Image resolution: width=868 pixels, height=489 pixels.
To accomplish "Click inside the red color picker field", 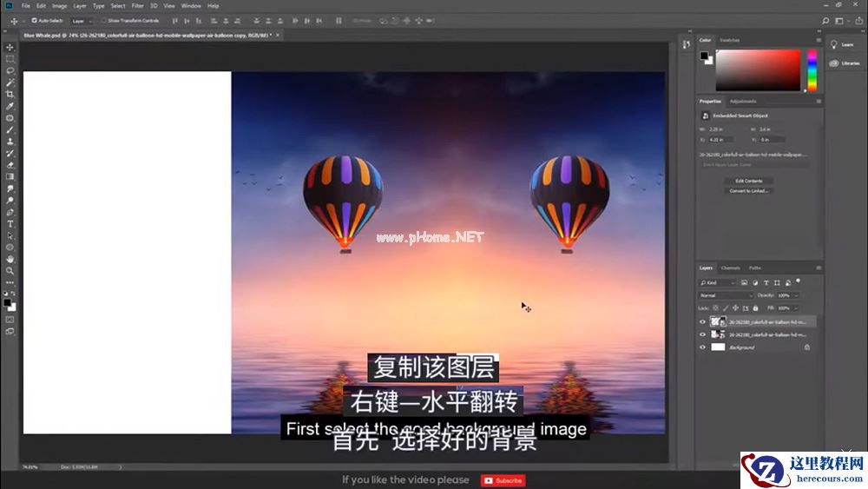I will 758,69.
